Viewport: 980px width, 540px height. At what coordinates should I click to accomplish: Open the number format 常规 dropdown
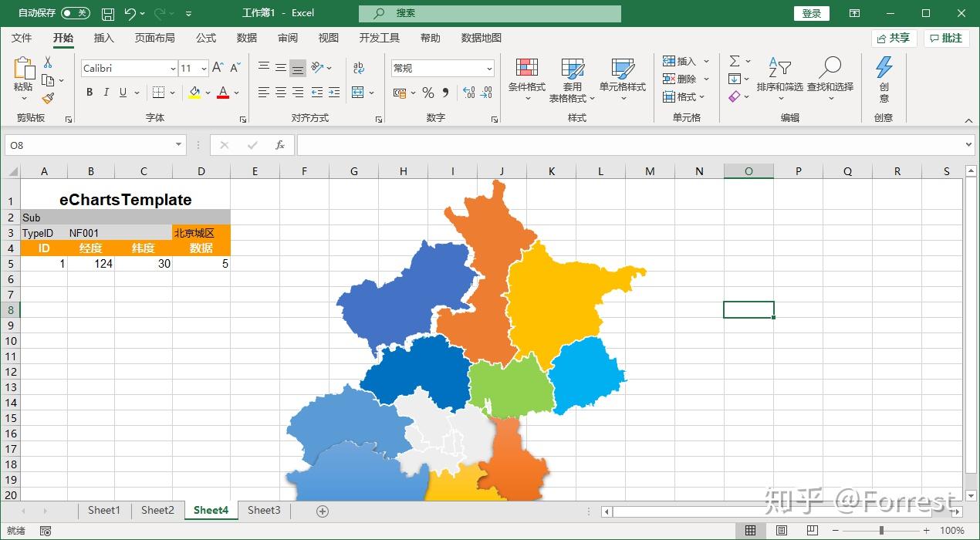pyautogui.click(x=489, y=69)
